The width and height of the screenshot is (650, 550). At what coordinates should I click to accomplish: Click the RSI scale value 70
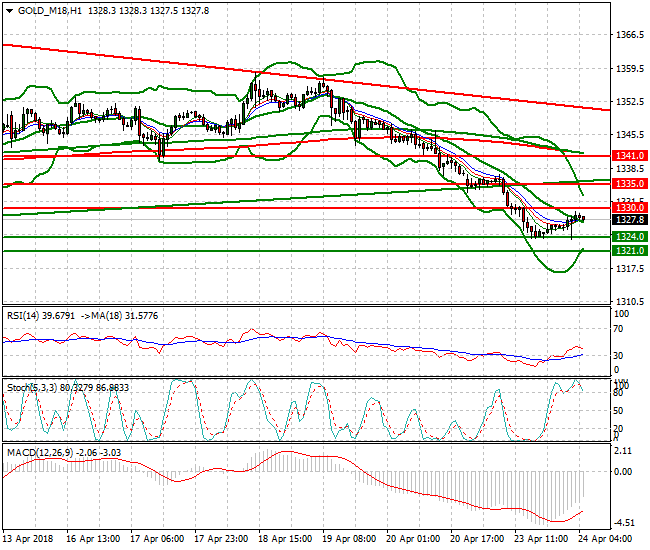618,329
